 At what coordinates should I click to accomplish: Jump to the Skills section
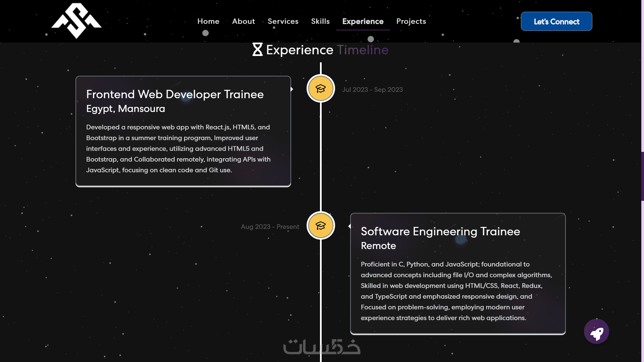(x=320, y=21)
